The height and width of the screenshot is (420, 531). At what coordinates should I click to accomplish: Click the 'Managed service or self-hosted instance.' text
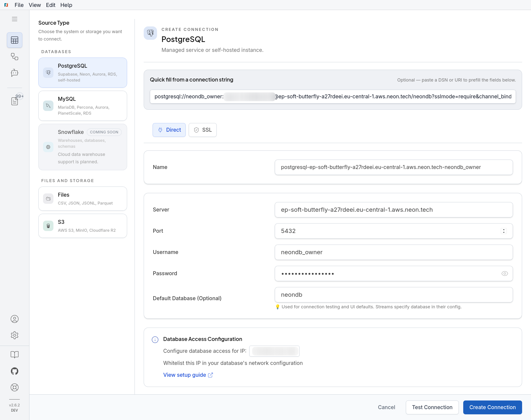click(x=212, y=50)
